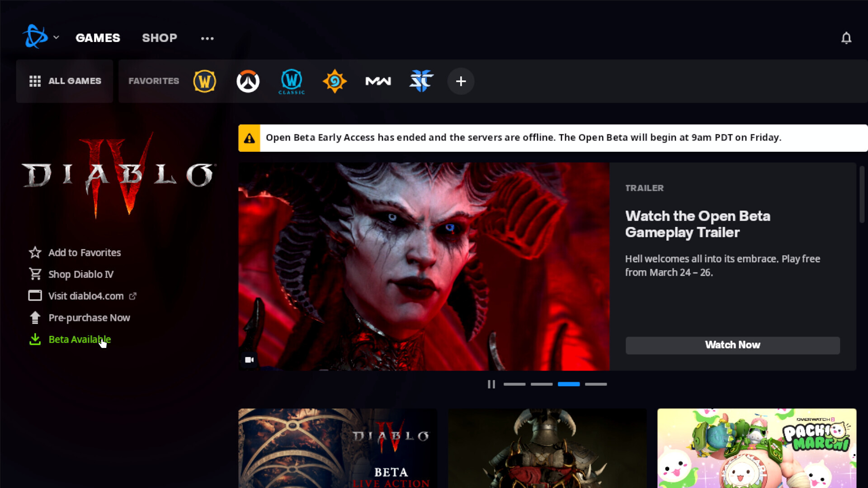This screenshot has height=488, width=868.
Task: Open the GAMES menu tab
Action: coord(98,38)
